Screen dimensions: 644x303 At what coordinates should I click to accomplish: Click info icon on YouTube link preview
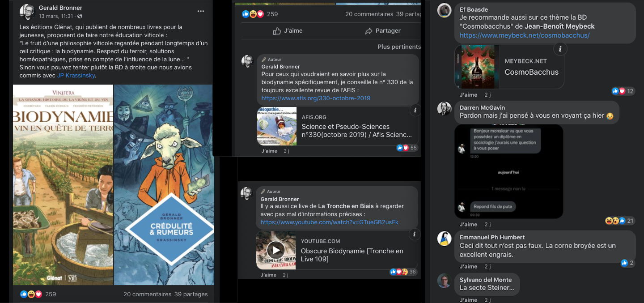click(x=414, y=234)
